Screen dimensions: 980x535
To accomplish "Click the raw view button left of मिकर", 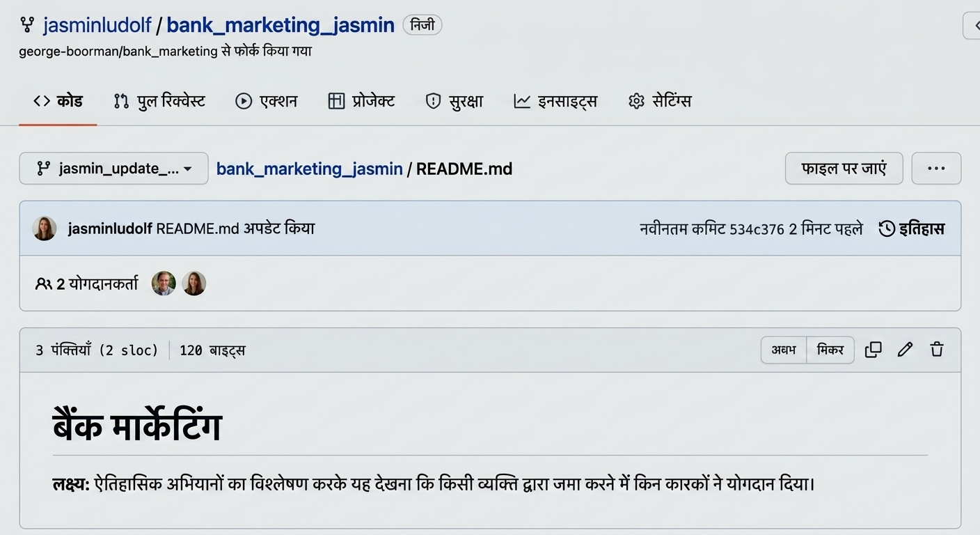I will [x=784, y=350].
